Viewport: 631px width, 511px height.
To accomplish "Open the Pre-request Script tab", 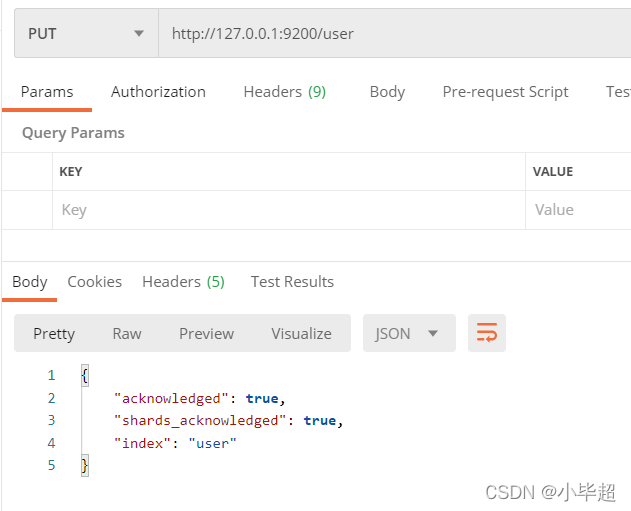I will 505,92.
